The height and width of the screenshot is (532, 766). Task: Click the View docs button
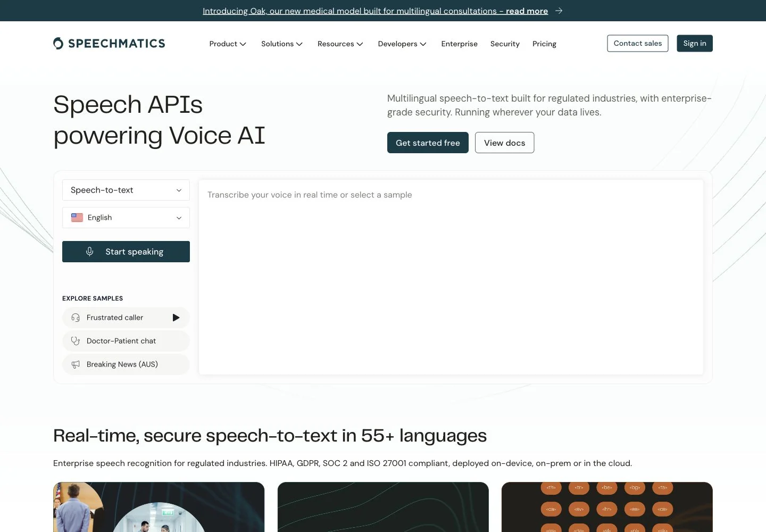click(504, 143)
